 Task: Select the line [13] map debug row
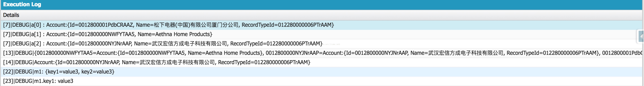click(322, 53)
